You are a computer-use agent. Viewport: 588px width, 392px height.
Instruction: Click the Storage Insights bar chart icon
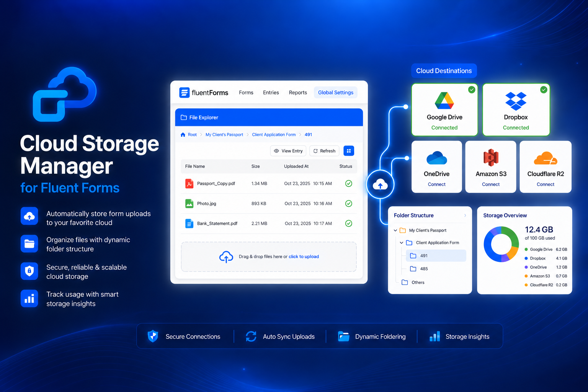pyautogui.click(x=435, y=336)
